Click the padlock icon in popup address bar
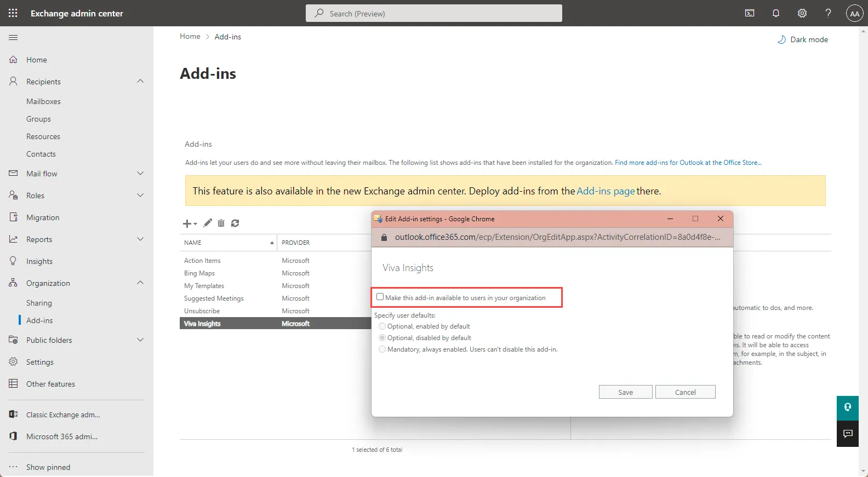Viewport: 868px width, 477px height. pyautogui.click(x=384, y=237)
